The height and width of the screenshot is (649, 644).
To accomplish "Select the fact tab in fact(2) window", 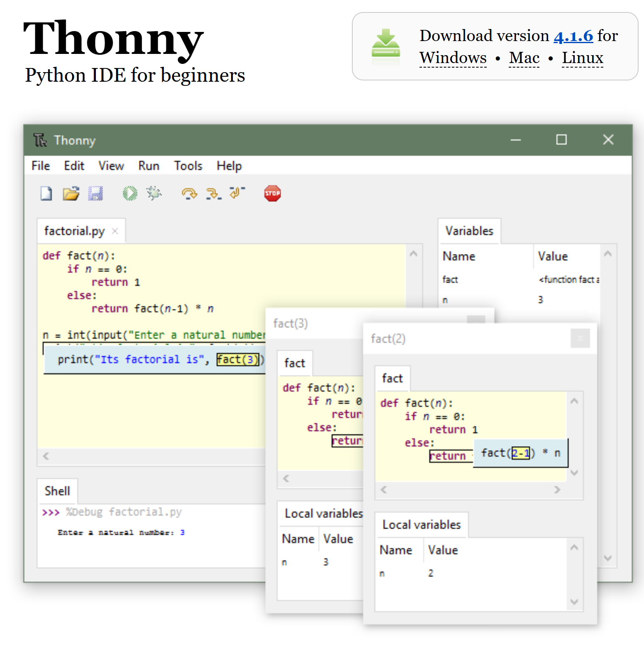I will pyautogui.click(x=392, y=378).
